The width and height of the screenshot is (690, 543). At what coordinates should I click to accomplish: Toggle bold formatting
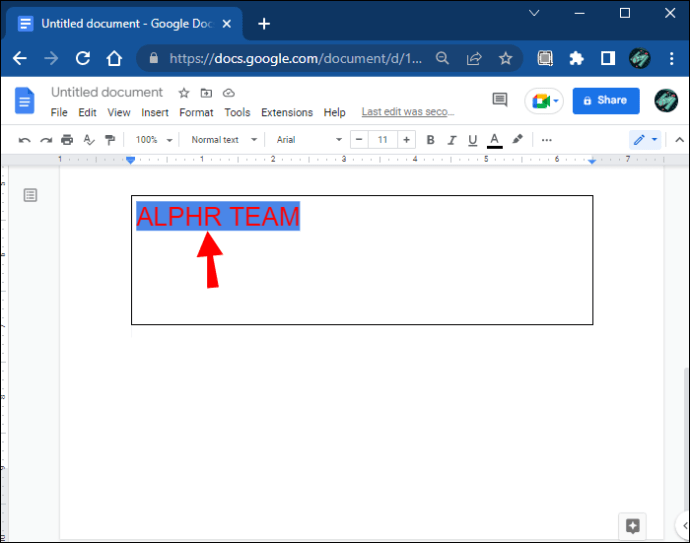pos(430,140)
